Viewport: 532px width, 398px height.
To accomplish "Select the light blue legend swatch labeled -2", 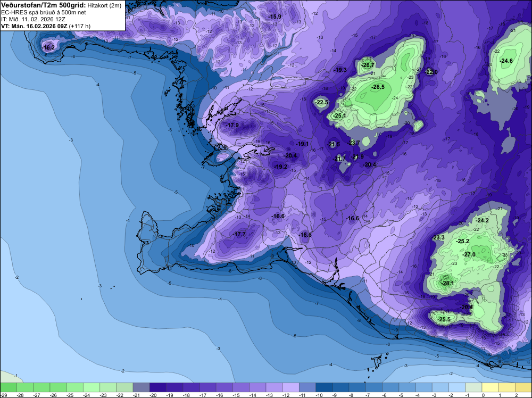I will [457, 387].
